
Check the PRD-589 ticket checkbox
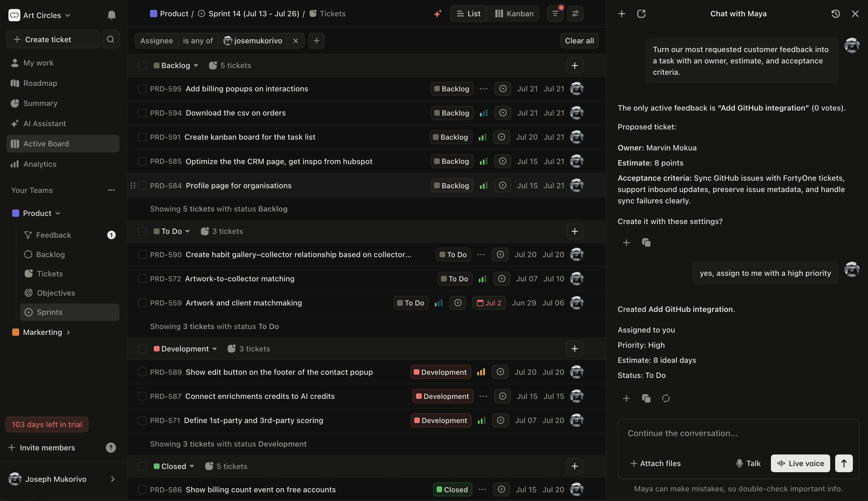(x=142, y=372)
